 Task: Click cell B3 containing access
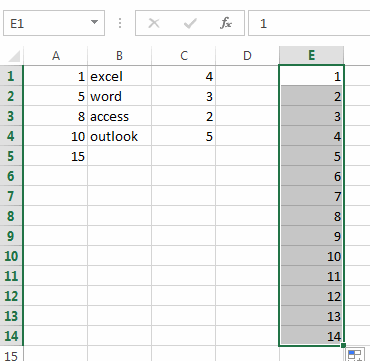(x=120, y=116)
